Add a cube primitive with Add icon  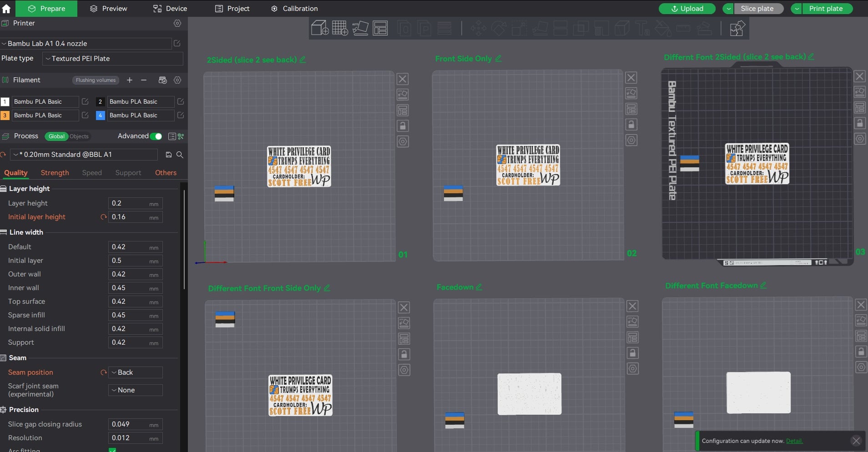[320, 28]
